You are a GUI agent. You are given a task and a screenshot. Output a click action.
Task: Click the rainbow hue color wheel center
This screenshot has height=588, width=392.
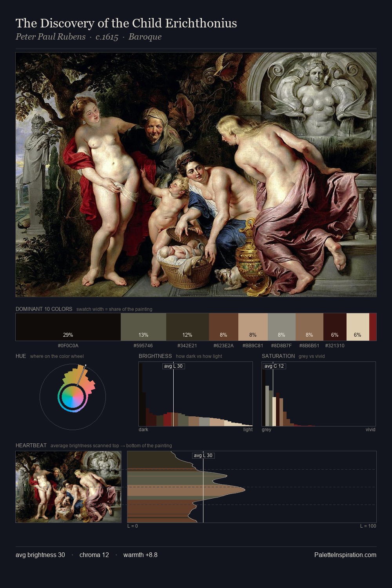pyautogui.click(x=73, y=397)
